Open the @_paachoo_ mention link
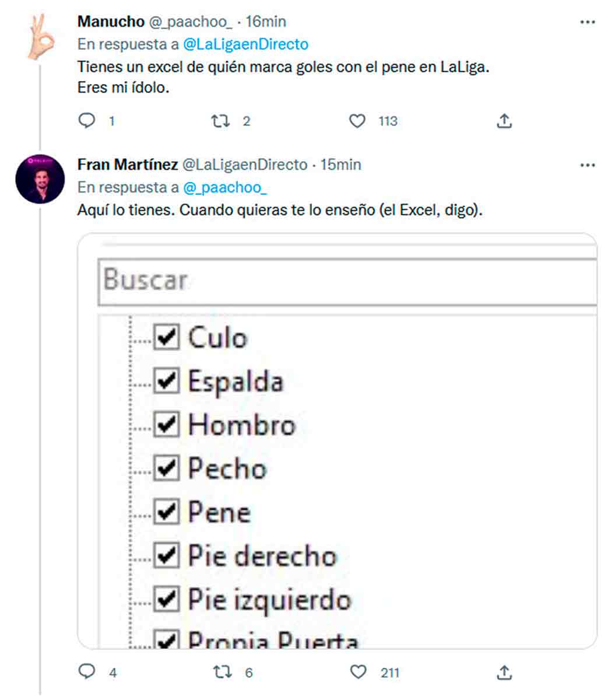608x700 pixels. pyautogui.click(x=224, y=187)
